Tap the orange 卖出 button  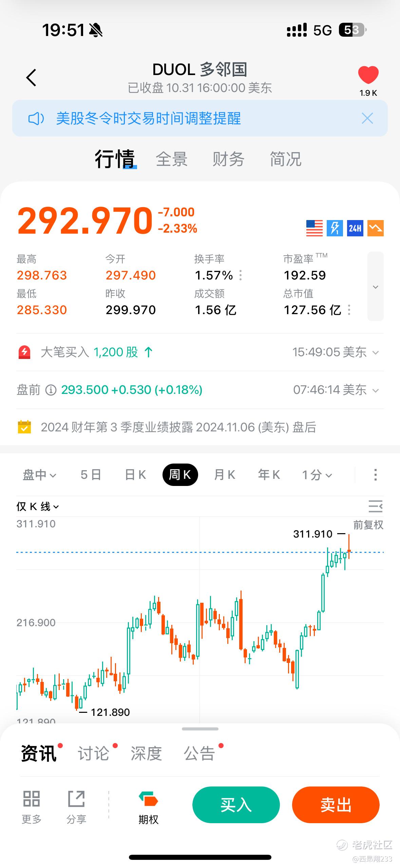click(x=336, y=805)
